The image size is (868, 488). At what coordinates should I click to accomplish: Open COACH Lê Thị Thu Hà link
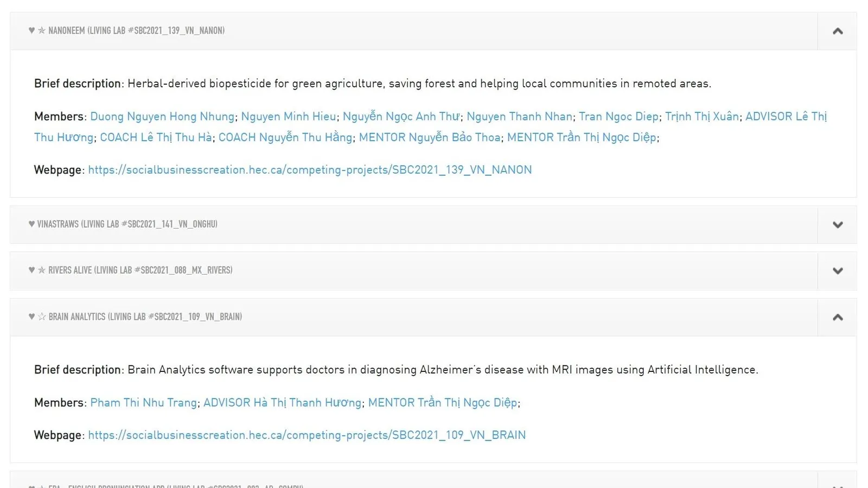156,137
